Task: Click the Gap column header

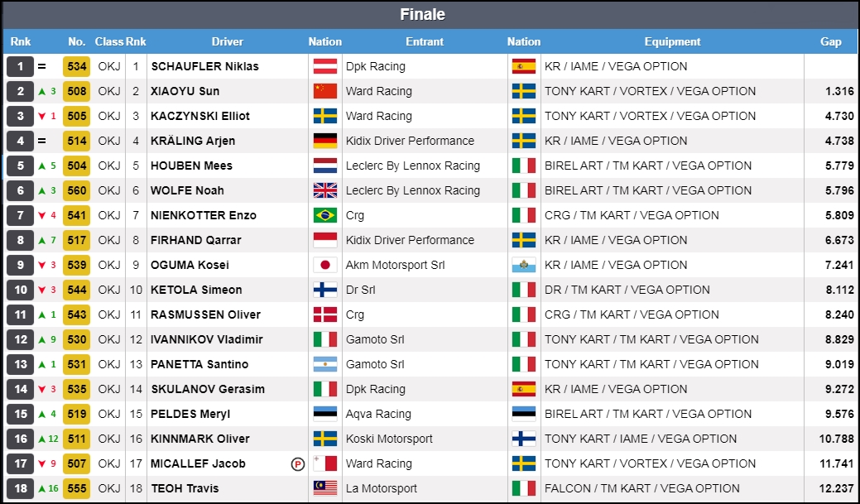Action: 830,41
